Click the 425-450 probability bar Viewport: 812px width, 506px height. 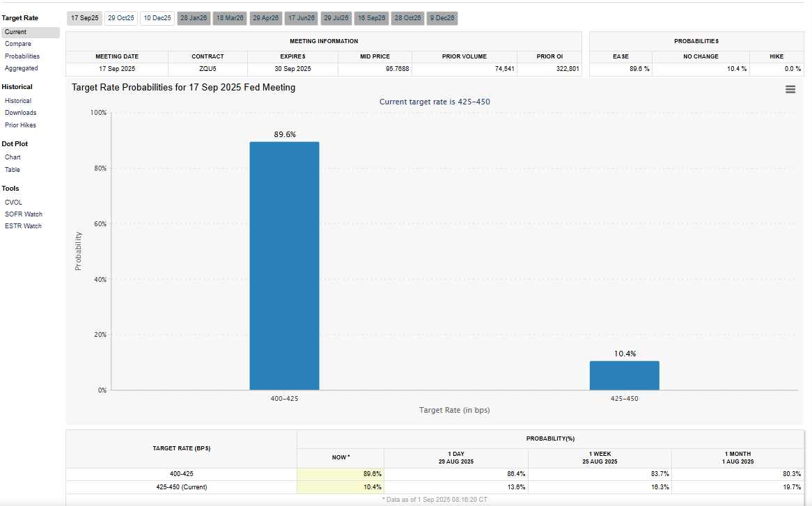point(624,376)
